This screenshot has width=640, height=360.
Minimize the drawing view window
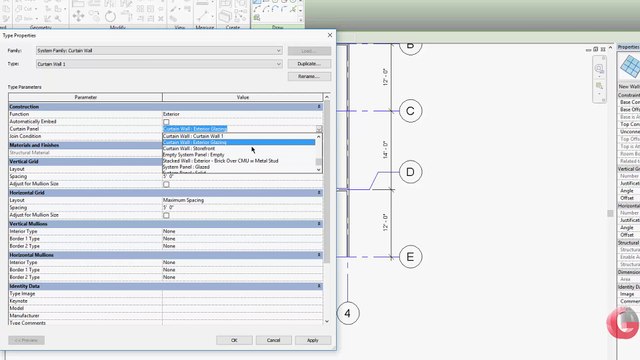coord(589,50)
